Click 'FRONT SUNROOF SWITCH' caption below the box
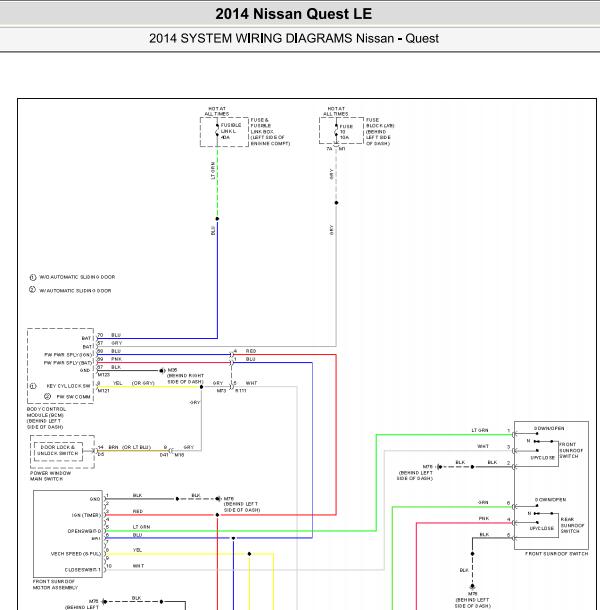The height and width of the screenshot is (610, 600). point(556,554)
